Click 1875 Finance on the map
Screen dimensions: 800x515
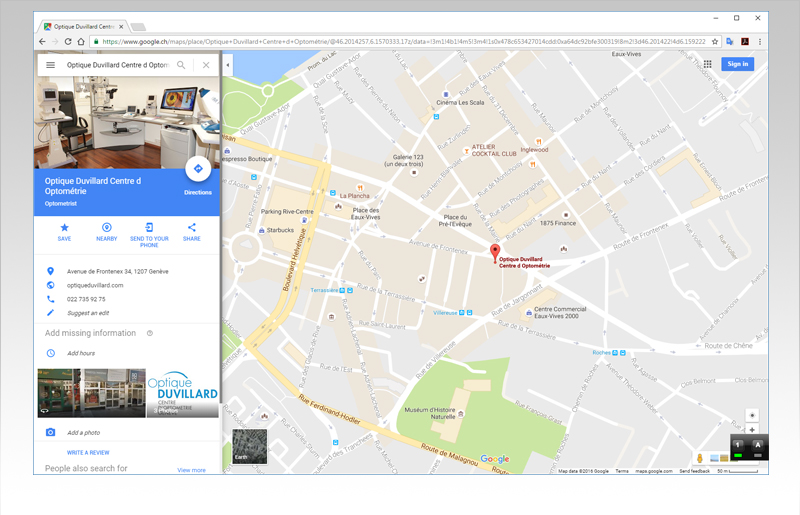click(558, 223)
